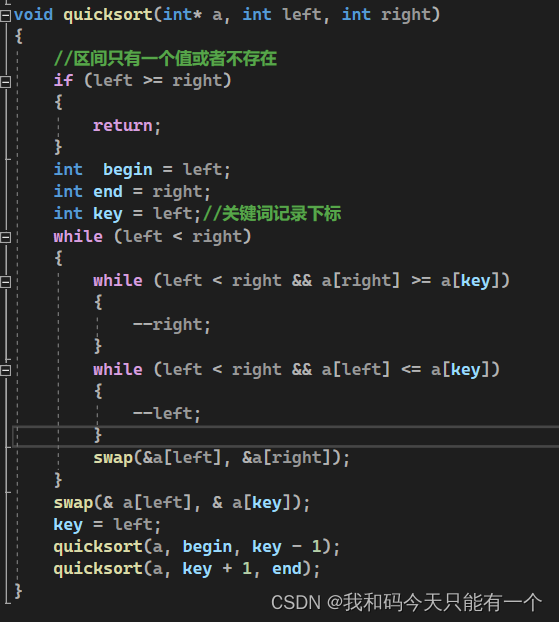Image resolution: width=559 pixels, height=622 pixels.
Task: Click the quicksort(a, key + 1, end); call
Action: point(187,569)
